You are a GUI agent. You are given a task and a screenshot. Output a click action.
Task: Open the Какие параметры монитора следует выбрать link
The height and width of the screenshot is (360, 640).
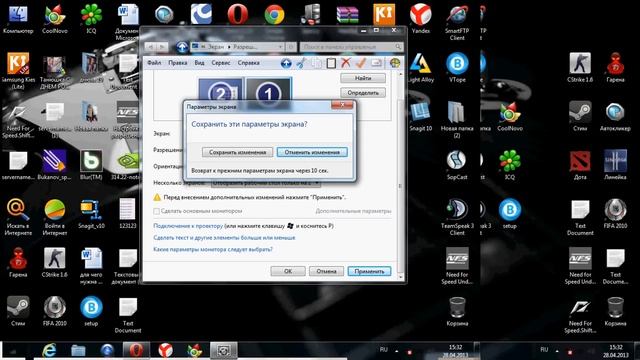tap(213, 249)
